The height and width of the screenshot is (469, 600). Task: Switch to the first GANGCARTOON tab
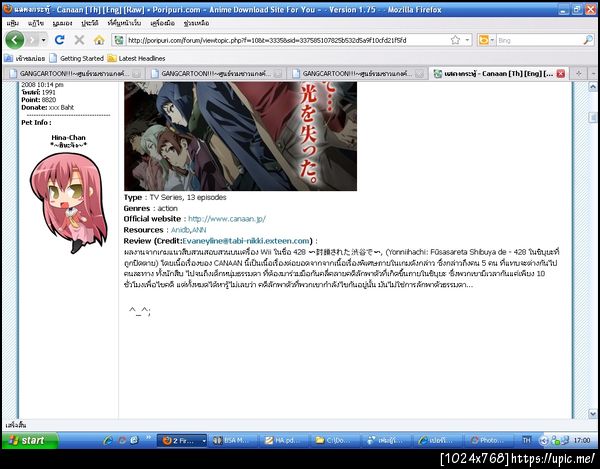[x=73, y=73]
